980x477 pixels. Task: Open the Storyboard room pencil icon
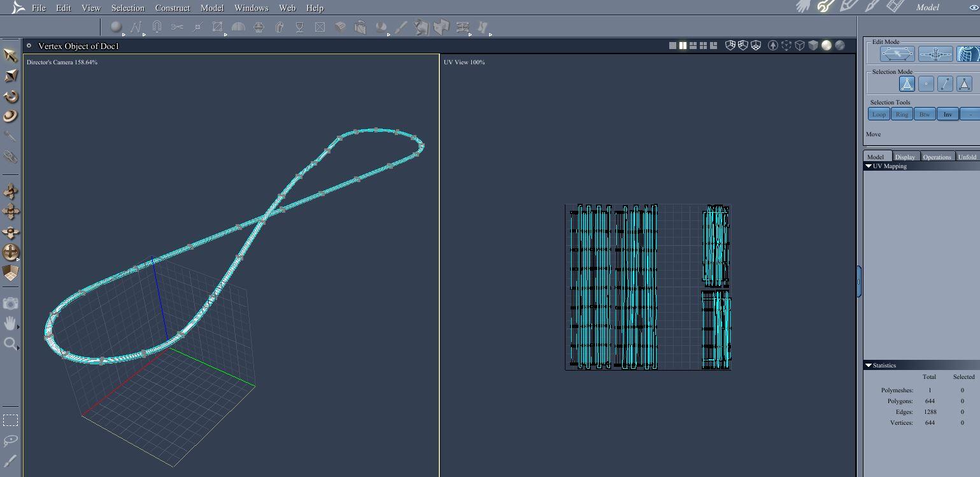[x=849, y=7]
